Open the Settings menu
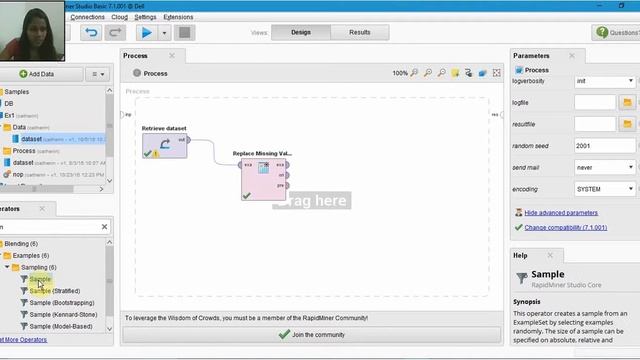Screen dimensions: 640x360 [x=145, y=17]
